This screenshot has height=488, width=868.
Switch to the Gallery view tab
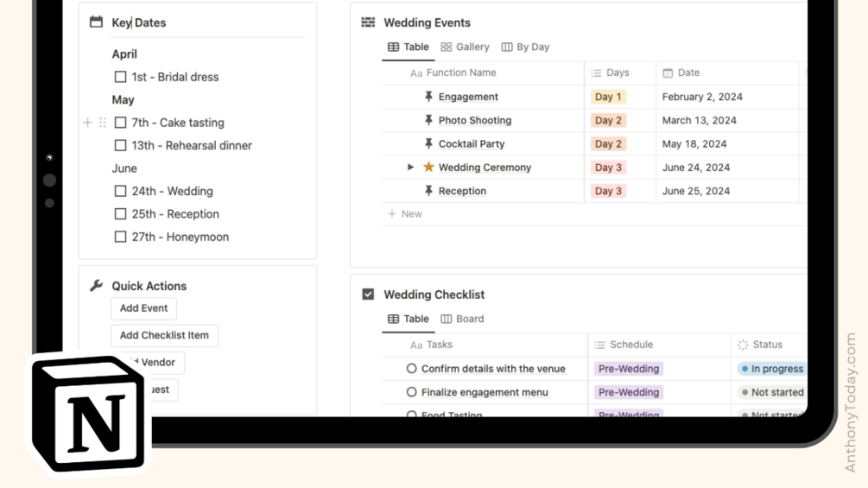pos(465,48)
